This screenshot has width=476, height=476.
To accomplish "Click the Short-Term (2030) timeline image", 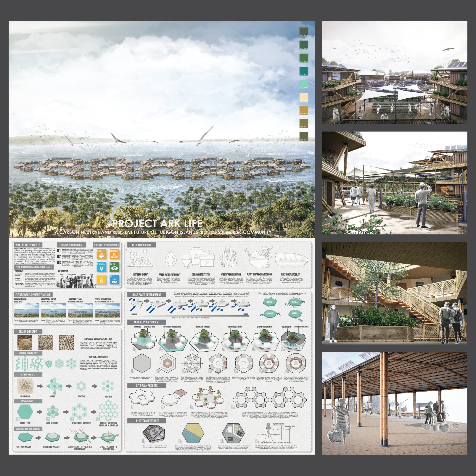I will pos(53,310).
